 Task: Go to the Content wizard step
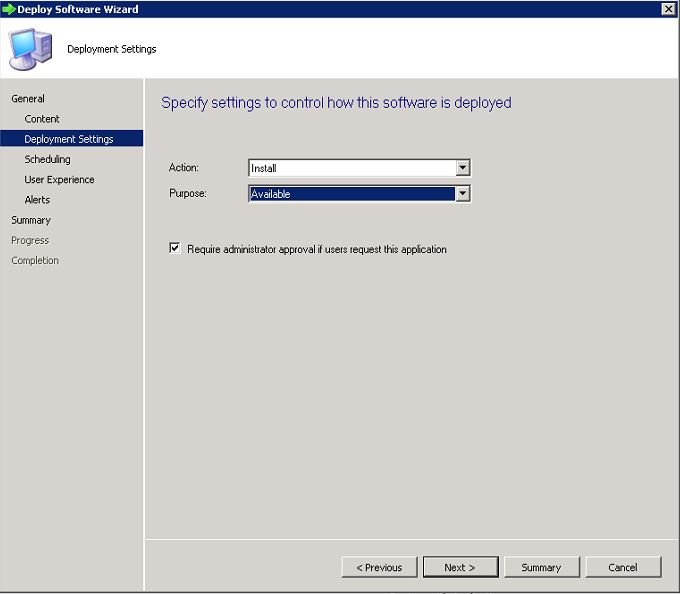(42, 119)
